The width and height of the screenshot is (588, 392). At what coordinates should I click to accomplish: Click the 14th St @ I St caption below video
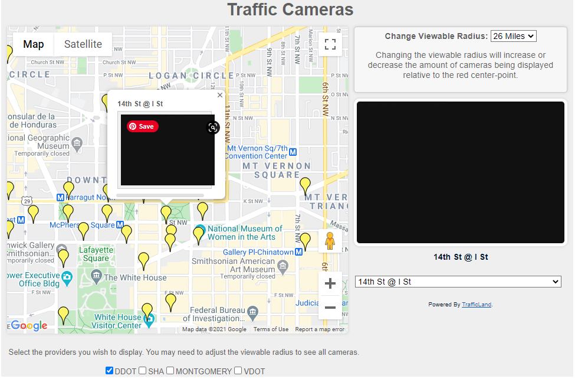[461, 257]
